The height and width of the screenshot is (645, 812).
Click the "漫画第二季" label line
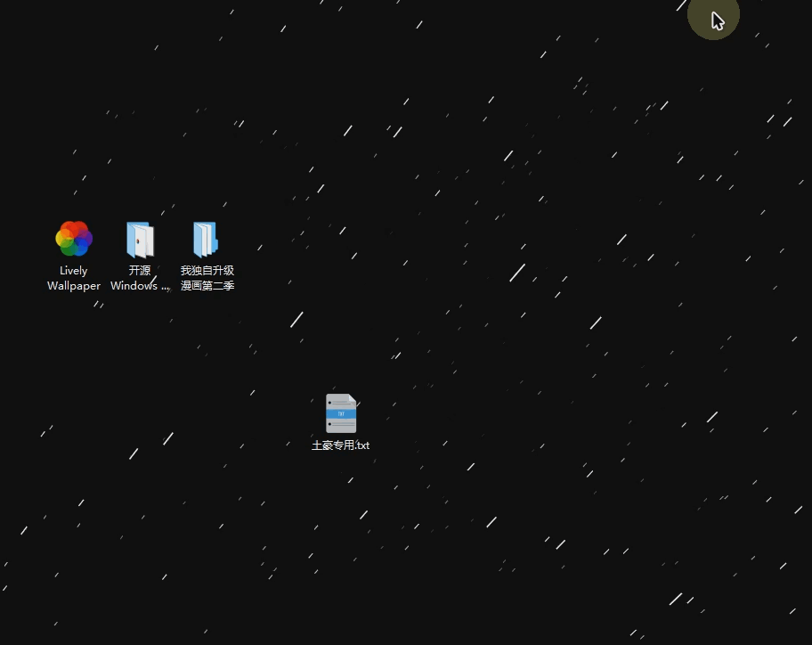pos(207,286)
